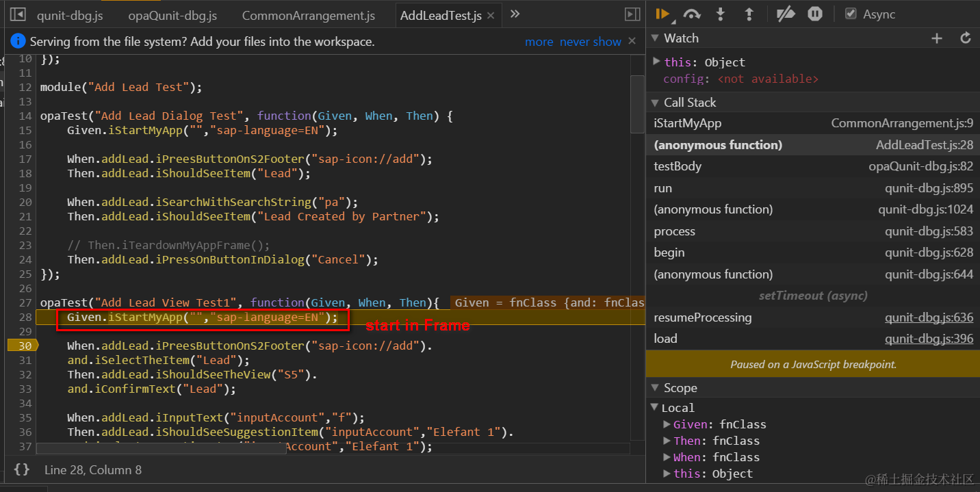980x492 pixels.
Task: Select the process call stack frame
Action: click(813, 231)
